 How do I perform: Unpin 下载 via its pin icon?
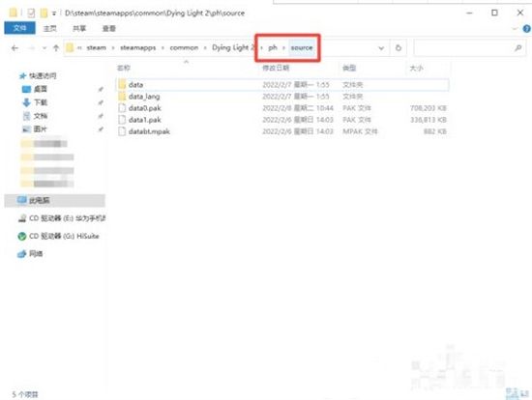coord(101,102)
